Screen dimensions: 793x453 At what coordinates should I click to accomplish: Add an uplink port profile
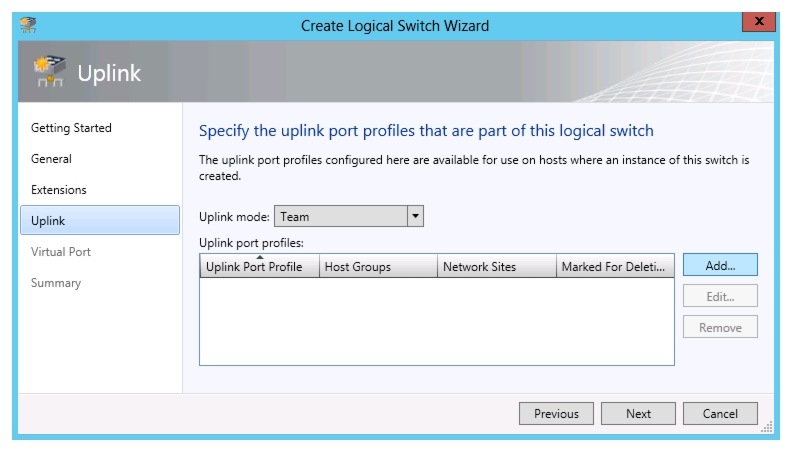[720, 266]
